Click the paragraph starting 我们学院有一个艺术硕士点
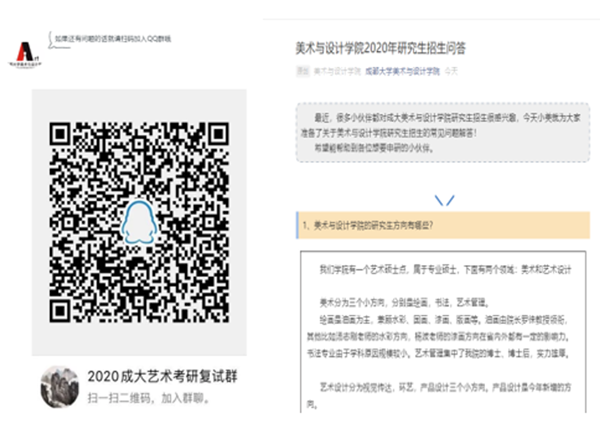 click(445, 270)
